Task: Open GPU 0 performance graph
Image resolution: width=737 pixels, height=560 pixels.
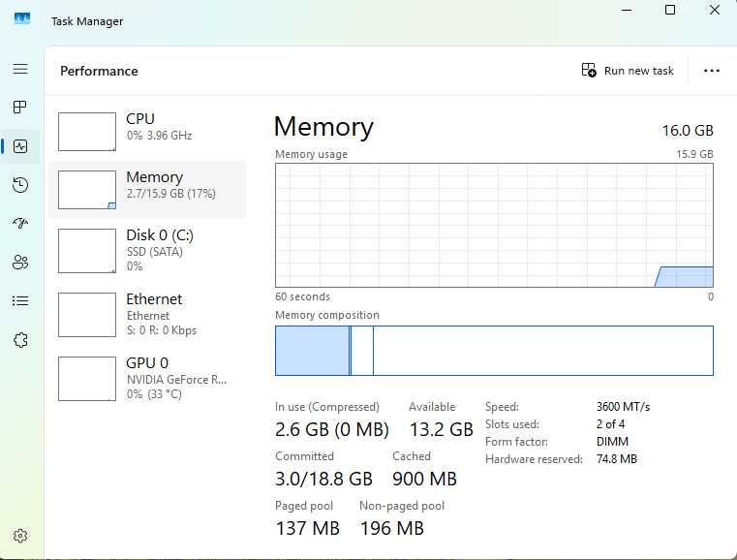Action: [147, 378]
